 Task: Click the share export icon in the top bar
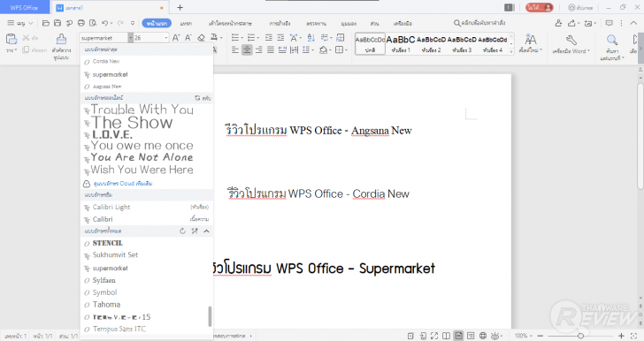click(x=571, y=23)
